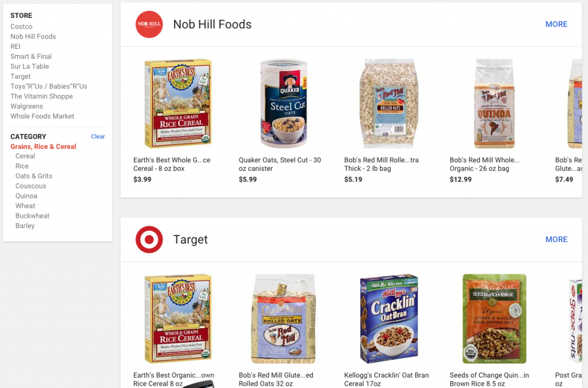The height and width of the screenshot is (388, 588).
Task: Click the Target bullseye logo
Action: point(149,240)
